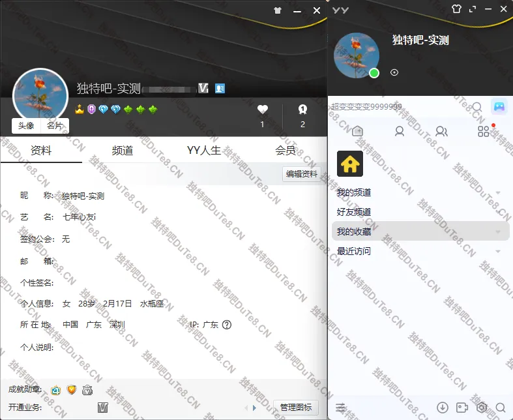The image size is (513, 420).
Task: Switch to the 会员 tab
Action: coord(286,151)
